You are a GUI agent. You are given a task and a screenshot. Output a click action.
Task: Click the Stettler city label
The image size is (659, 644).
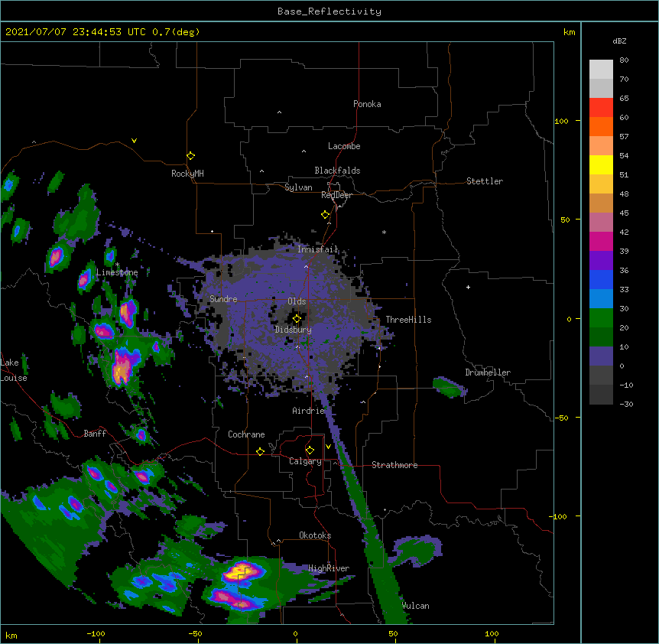tap(484, 181)
